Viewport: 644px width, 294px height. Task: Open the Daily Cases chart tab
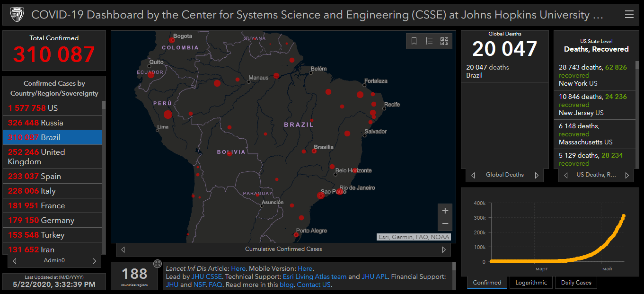[x=576, y=283]
